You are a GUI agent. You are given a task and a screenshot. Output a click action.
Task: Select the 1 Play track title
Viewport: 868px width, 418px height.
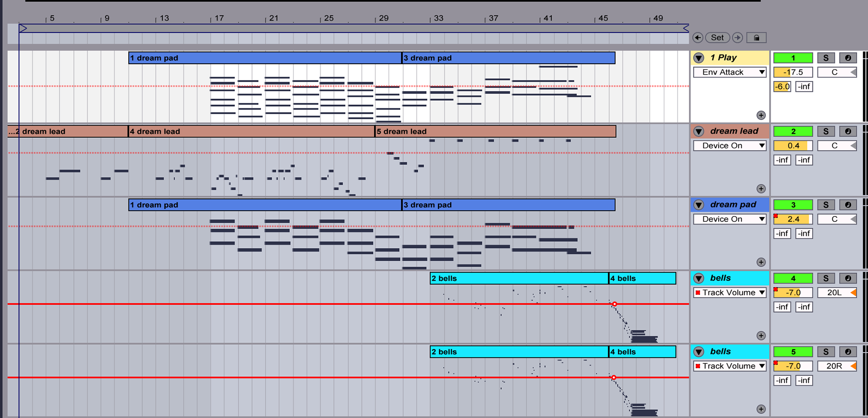[723, 57]
